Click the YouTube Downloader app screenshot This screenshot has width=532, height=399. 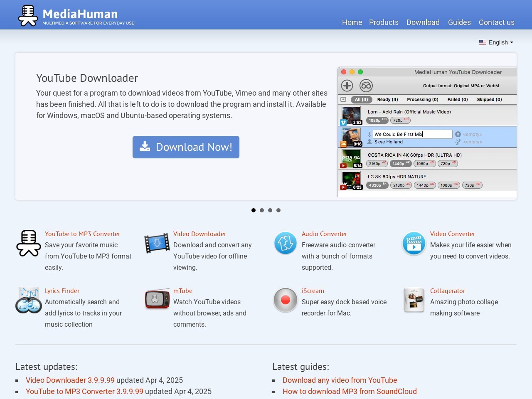(x=427, y=132)
